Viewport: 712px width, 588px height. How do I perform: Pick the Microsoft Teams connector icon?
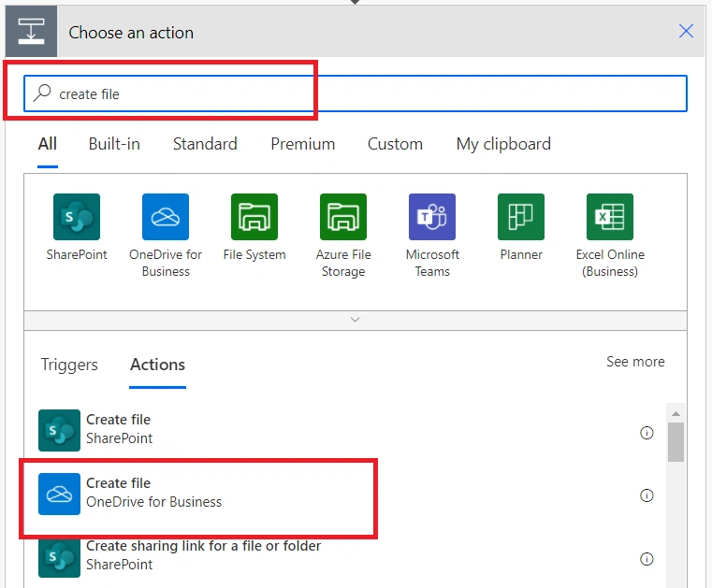pos(432,217)
